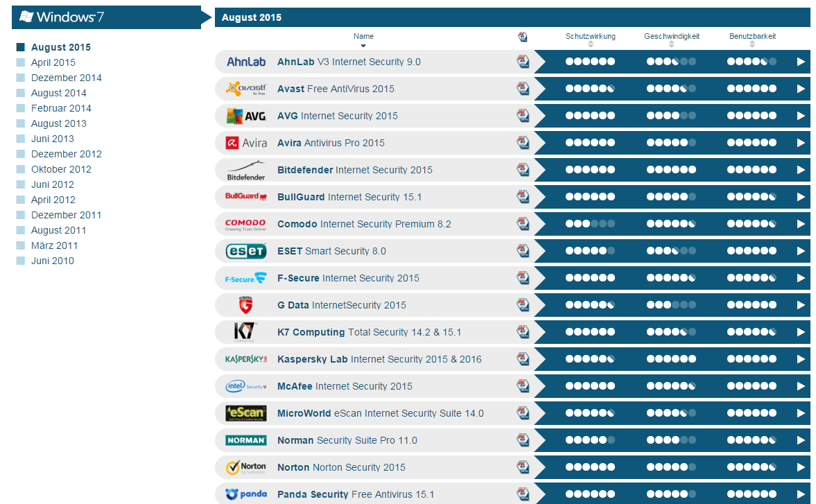
Task: Open Dezember 2012 results
Action: point(66,154)
